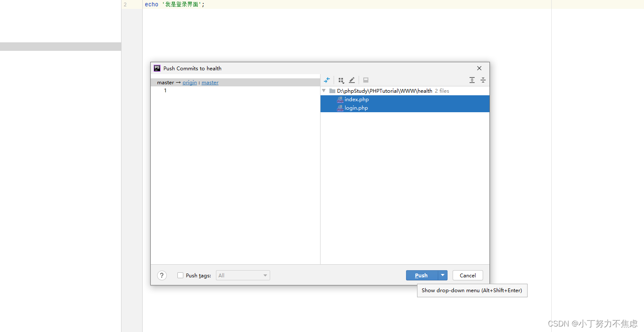Click the grayed-out save icon in toolbar
The width and height of the screenshot is (644, 332).
[366, 80]
